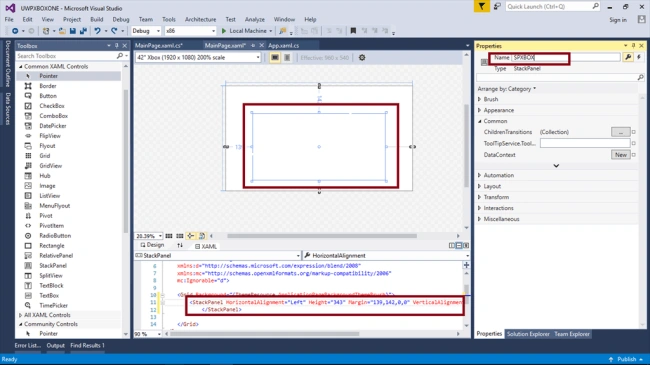Toggle snap to gridlines in designer

(179, 236)
